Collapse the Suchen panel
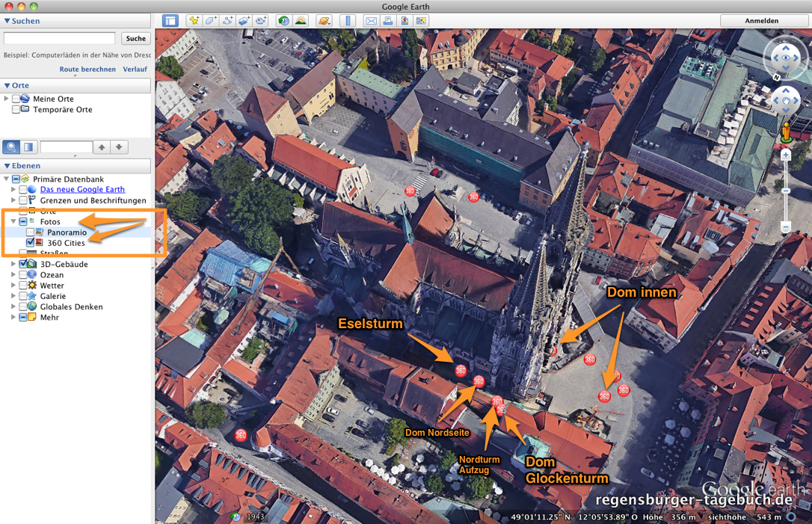 (7, 21)
